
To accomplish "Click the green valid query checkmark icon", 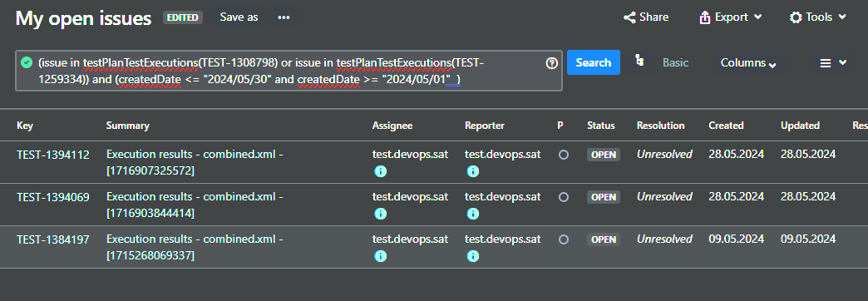I will pyautogui.click(x=27, y=62).
